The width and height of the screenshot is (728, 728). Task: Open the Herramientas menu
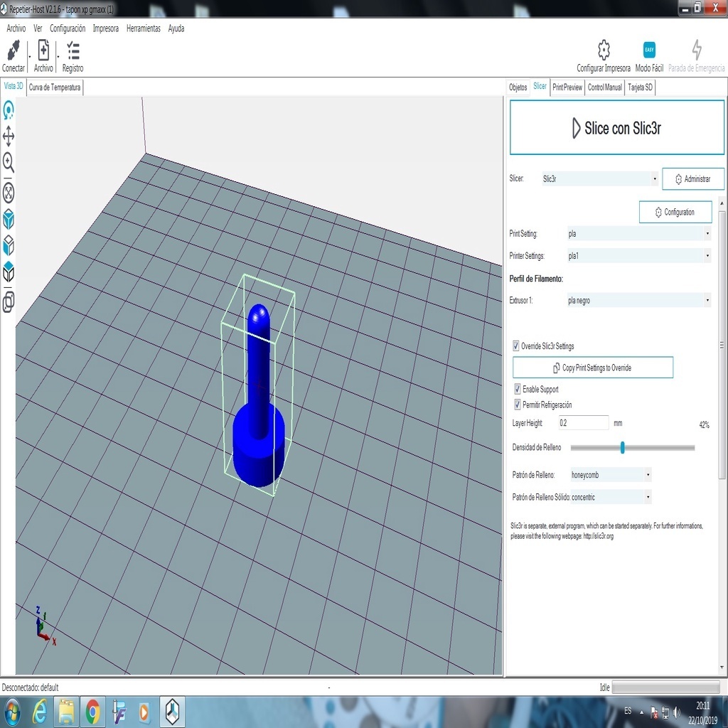coord(144,28)
